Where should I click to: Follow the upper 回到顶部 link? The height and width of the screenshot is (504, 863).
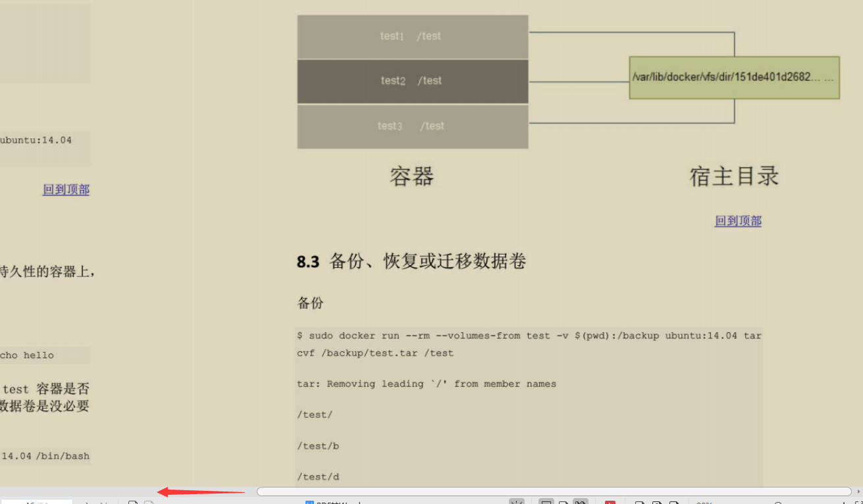[x=65, y=189]
